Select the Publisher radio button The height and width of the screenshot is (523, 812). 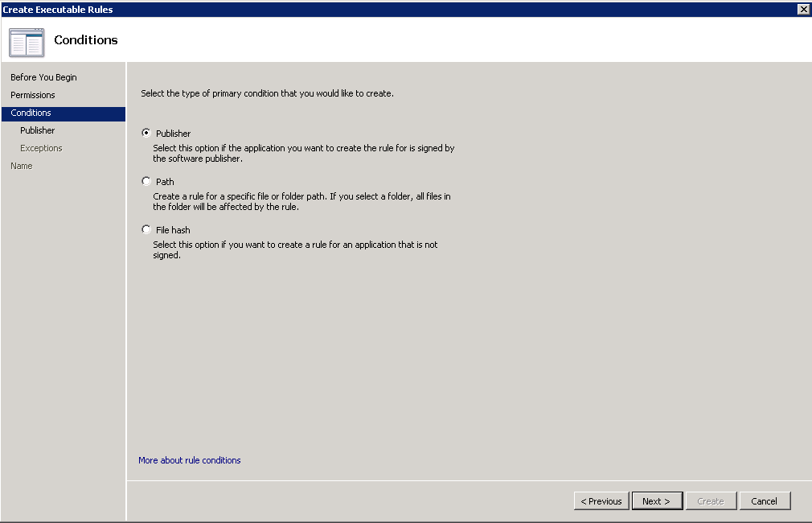point(146,133)
